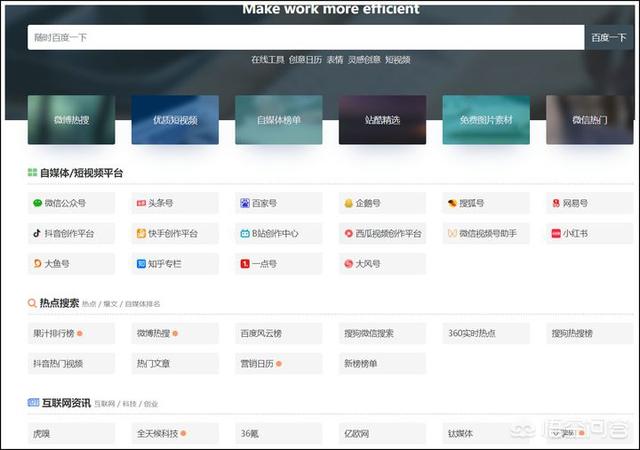Open the 百度风云榜 link
The image size is (640, 450).
click(x=279, y=333)
